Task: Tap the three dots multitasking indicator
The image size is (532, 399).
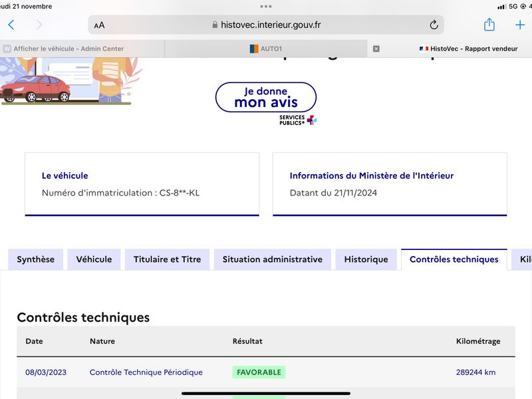Action: tap(265, 7)
